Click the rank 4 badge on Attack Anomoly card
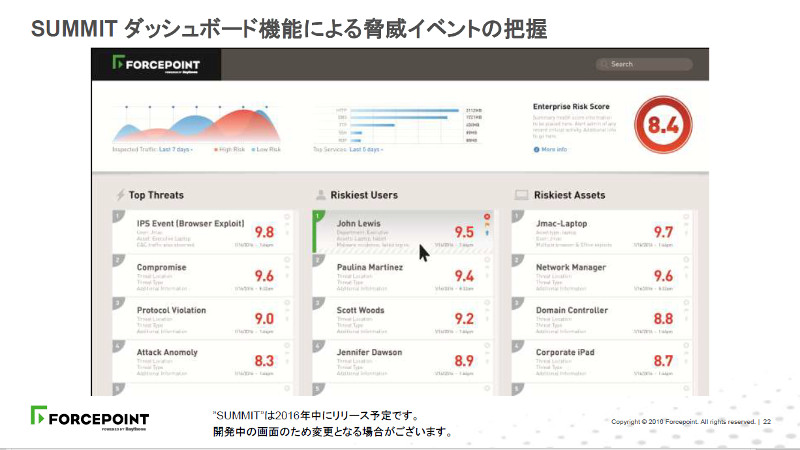800x450 pixels. point(117,345)
